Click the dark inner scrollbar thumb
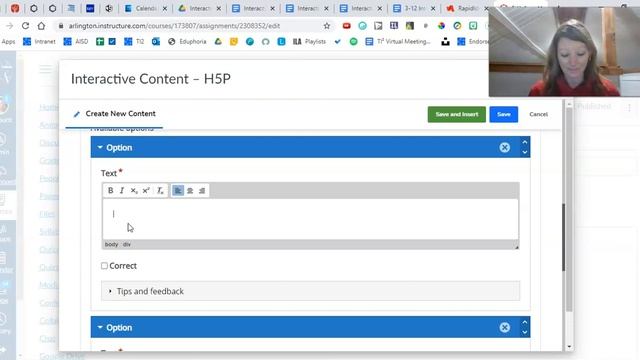The height and width of the screenshot is (360, 640). pos(564,237)
